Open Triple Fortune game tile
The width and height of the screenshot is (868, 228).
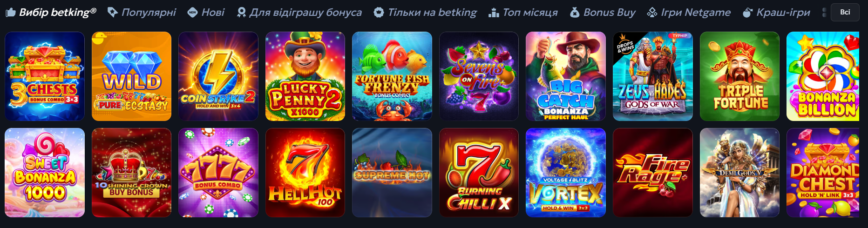739,76
